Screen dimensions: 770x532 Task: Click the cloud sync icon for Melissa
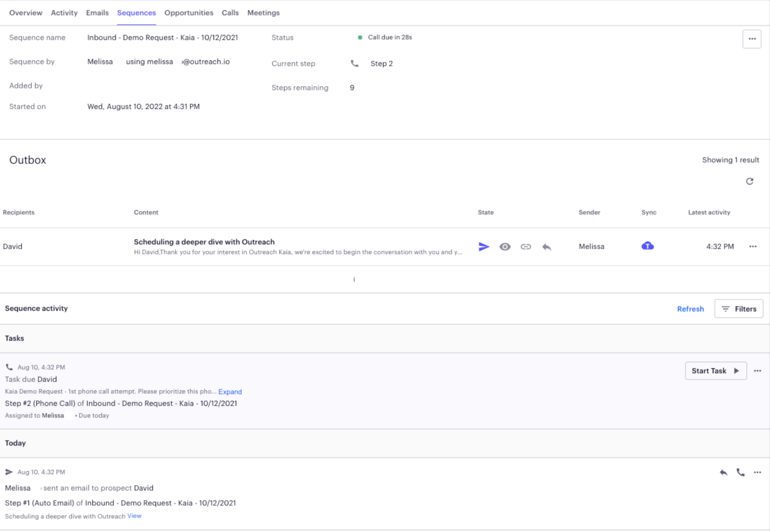tap(647, 246)
